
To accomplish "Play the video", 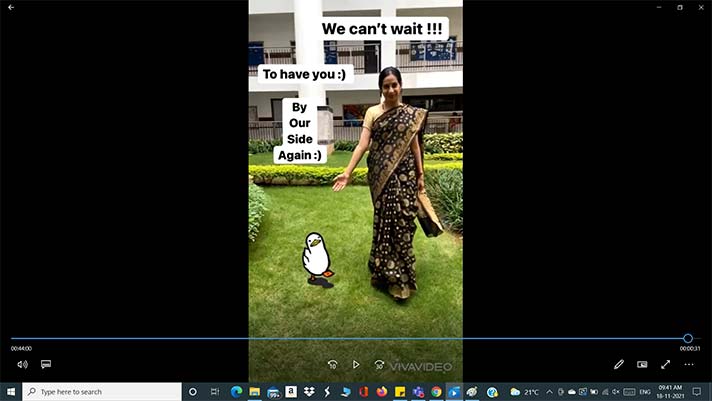I will click(355, 365).
